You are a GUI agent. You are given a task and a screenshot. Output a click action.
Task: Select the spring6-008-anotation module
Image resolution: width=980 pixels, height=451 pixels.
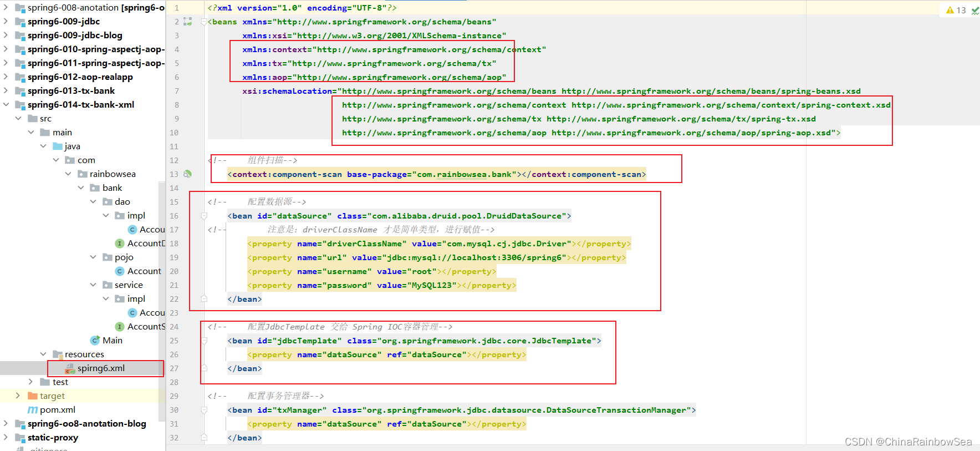click(x=96, y=8)
